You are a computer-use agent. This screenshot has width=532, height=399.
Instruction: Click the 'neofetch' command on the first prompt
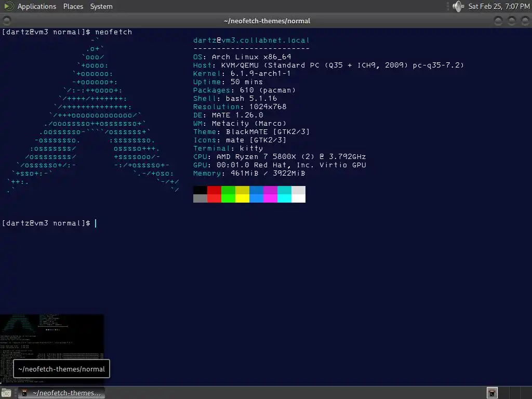coord(113,32)
